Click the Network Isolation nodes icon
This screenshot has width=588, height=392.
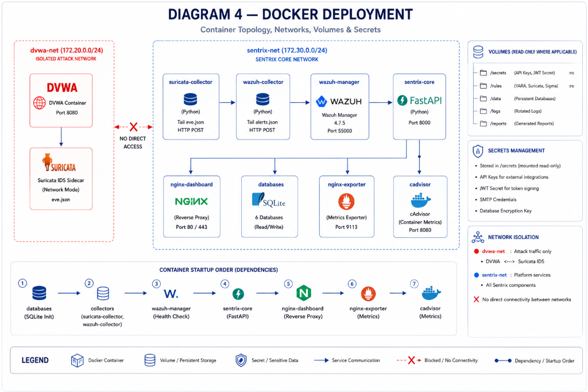478,237
